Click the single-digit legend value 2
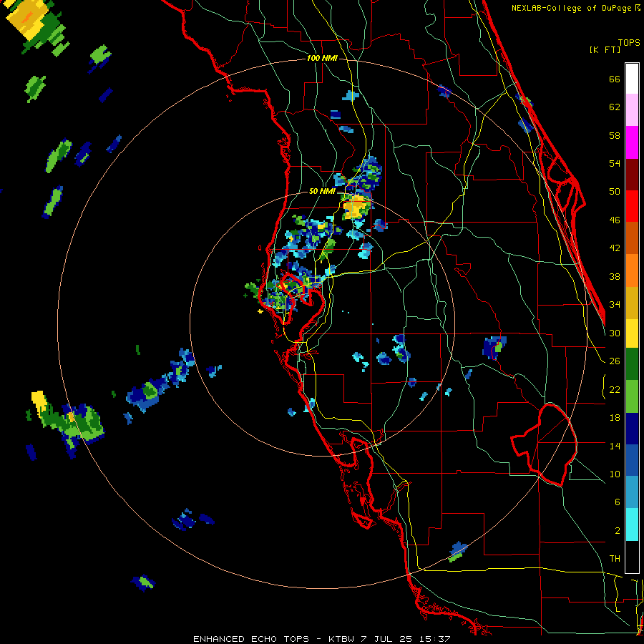This screenshot has height=644, width=644. [618, 531]
